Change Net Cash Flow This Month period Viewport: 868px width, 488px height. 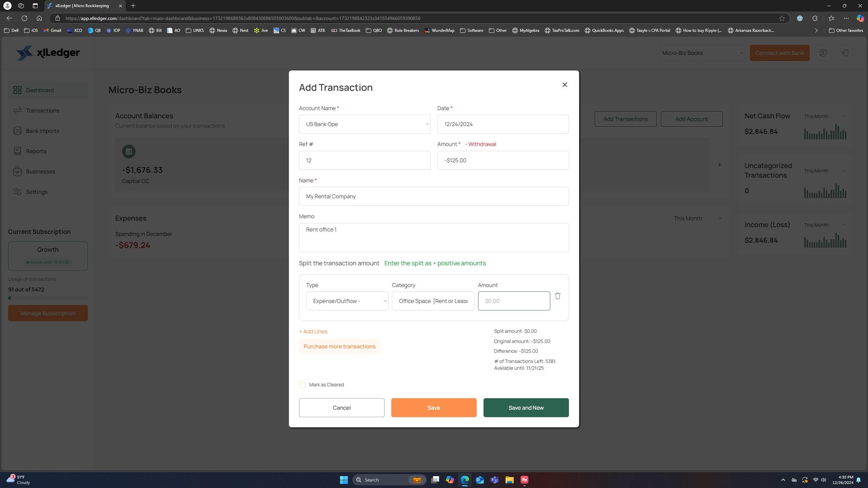click(x=824, y=116)
